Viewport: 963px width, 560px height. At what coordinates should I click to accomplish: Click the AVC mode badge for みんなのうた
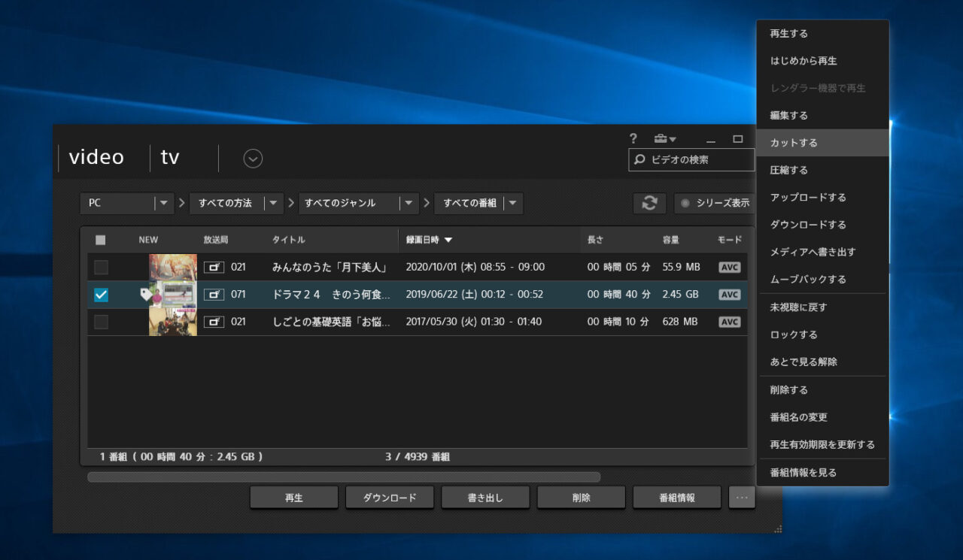point(729,268)
